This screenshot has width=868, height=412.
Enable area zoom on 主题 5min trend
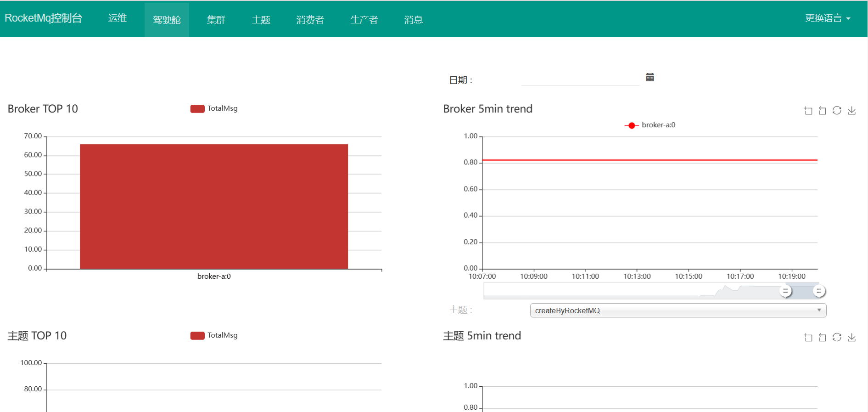click(808, 338)
